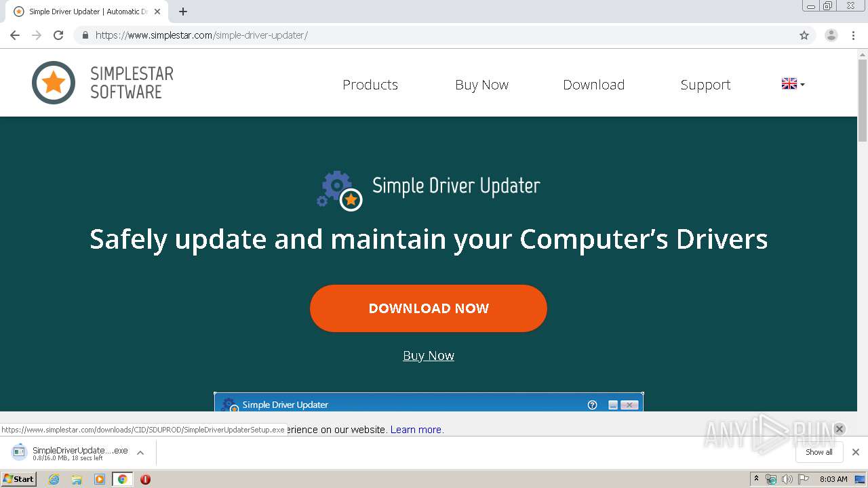Open Internet Explorer from taskbar
Viewport: 868px width, 488px height.
pyautogui.click(x=54, y=479)
